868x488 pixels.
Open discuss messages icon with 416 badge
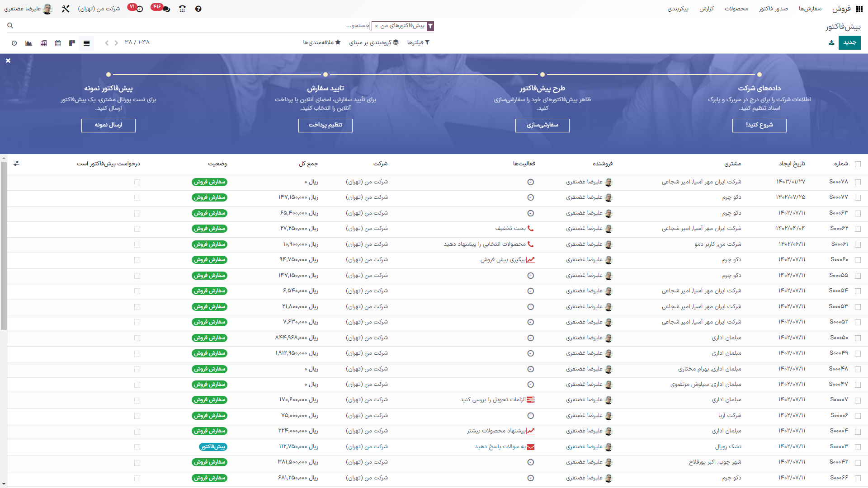click(x=166, y=9)
